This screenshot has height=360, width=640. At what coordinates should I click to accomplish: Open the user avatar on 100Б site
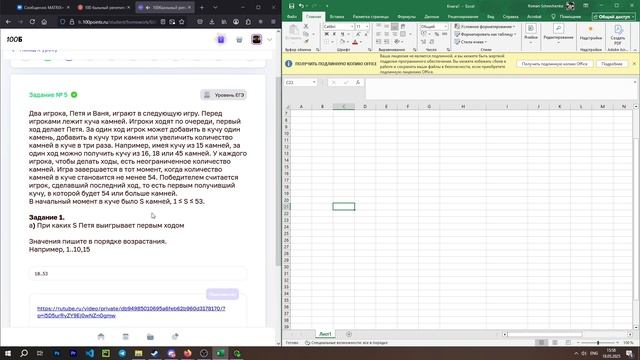click(256, 39)
